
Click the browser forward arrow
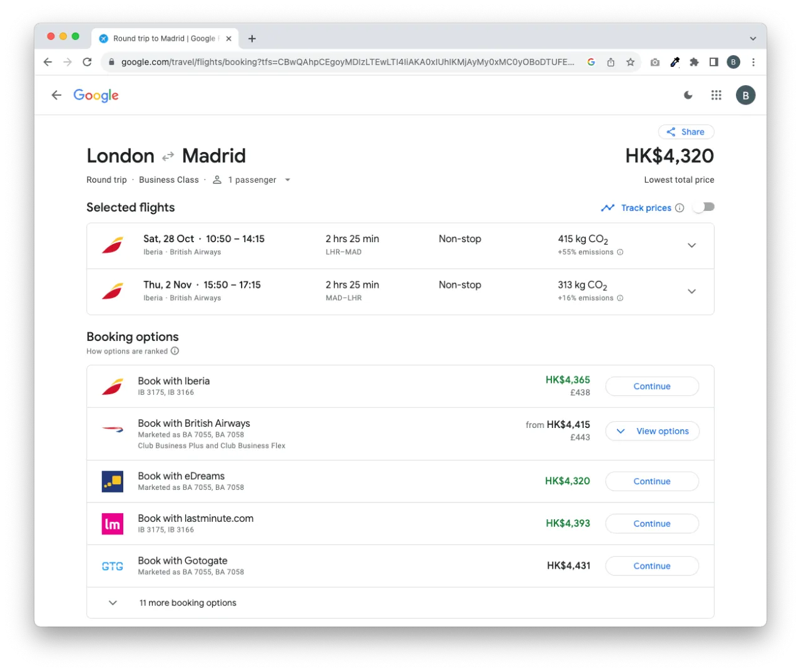pos(68,62)
